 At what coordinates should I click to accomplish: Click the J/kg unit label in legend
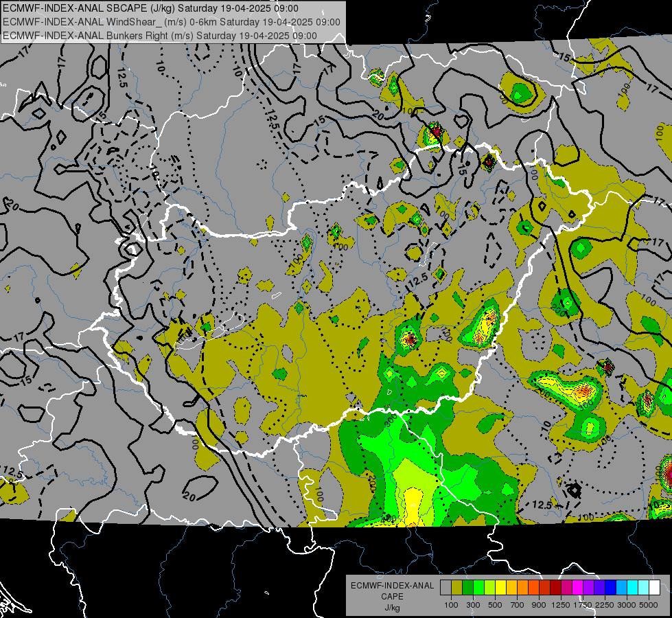pos(392,608)
